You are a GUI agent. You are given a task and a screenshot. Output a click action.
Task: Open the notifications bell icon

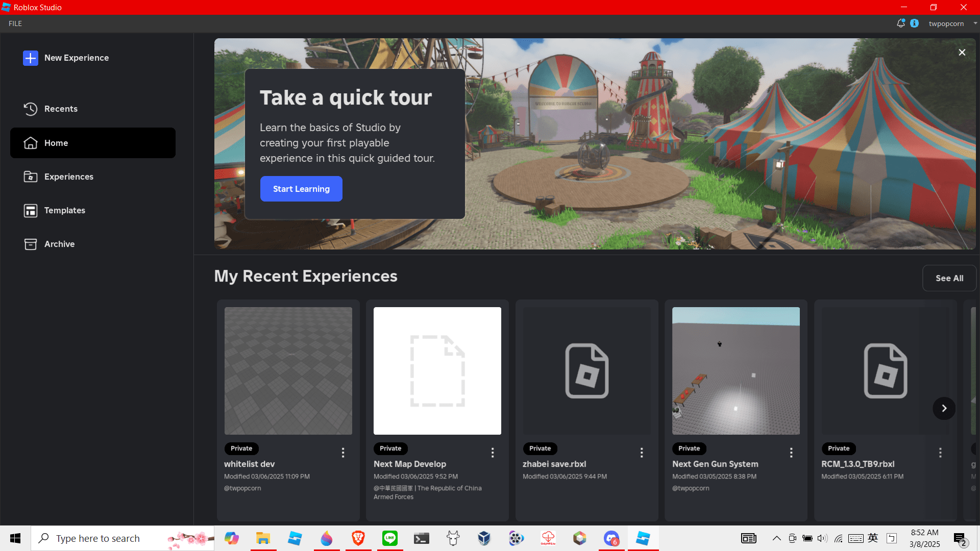point(900,23)
